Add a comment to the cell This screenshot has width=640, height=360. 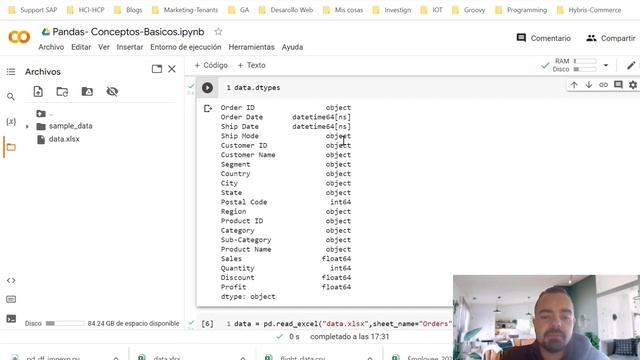click(618, 85)
